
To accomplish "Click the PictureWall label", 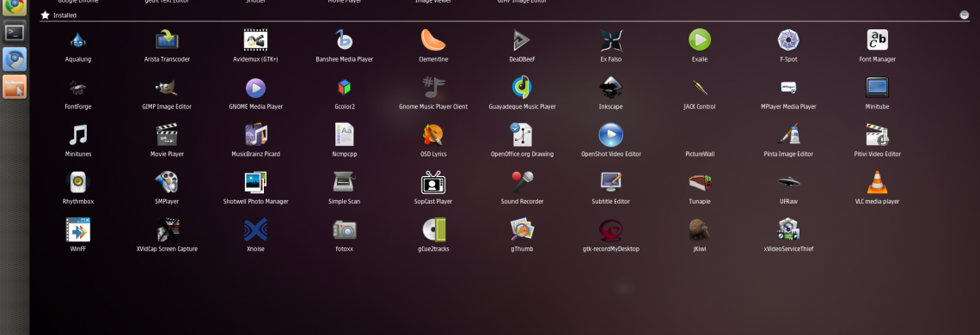I will (x=700, y=154).
